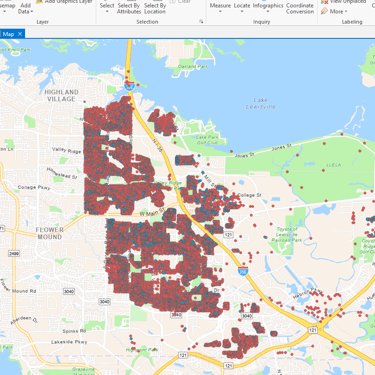
Task: Click the College Pkwy road label
Action: (x=34, y=187)
